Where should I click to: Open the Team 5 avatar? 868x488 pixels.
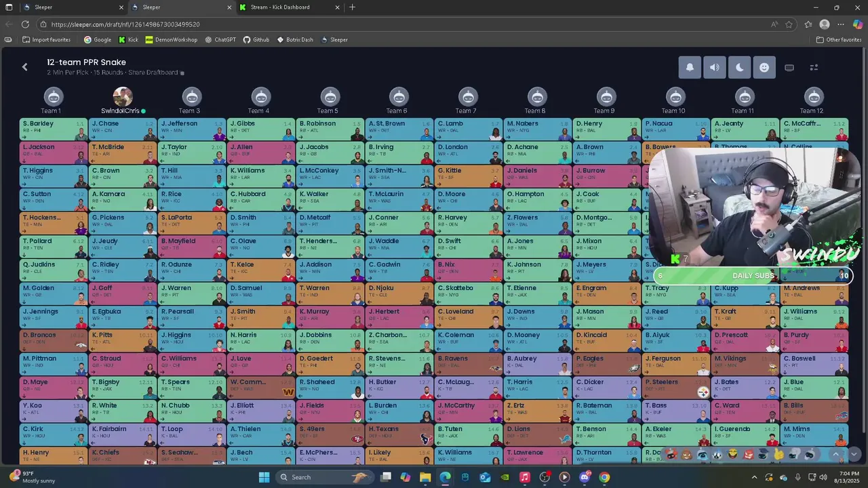point(330,97)
